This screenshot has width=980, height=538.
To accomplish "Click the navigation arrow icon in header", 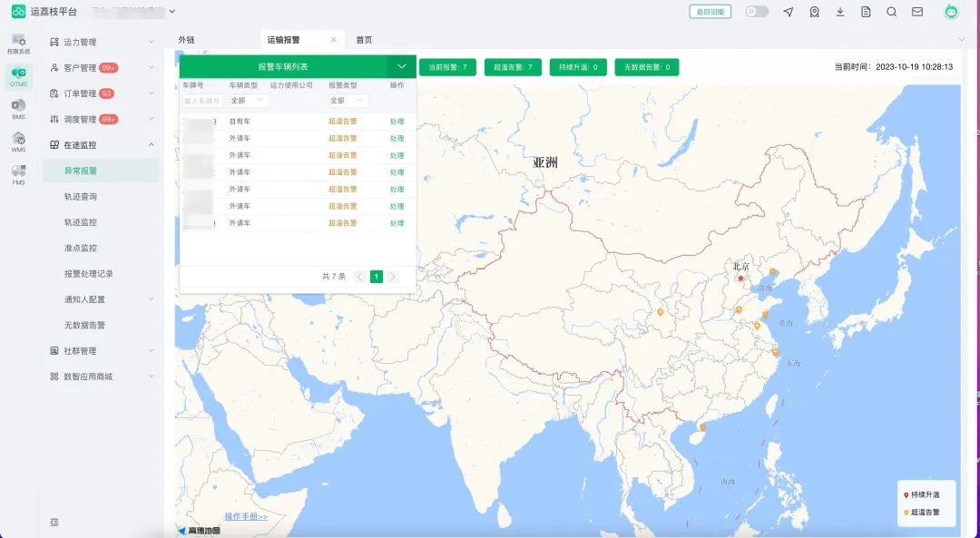I will click(x=789, y=12).
